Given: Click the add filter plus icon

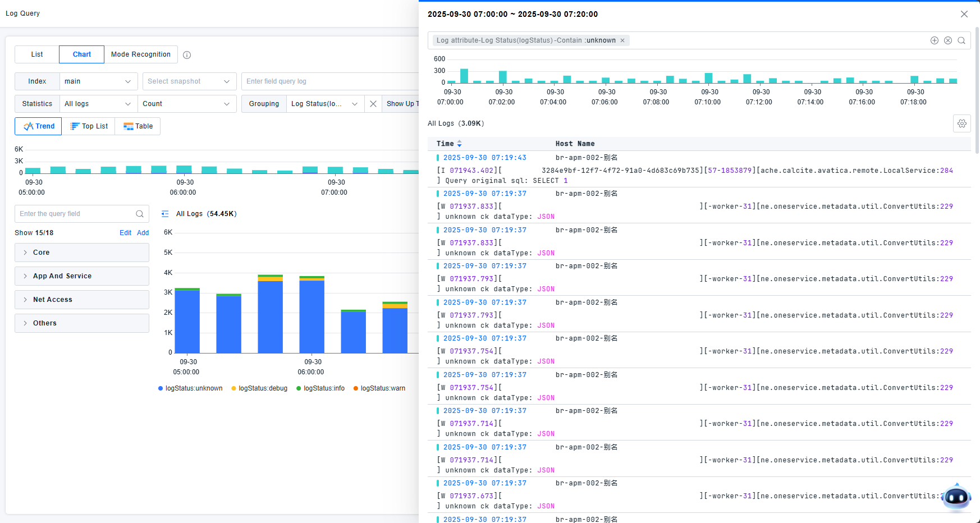Looking at the screenshot, I should pyautogui.click(x=935, y=40).
